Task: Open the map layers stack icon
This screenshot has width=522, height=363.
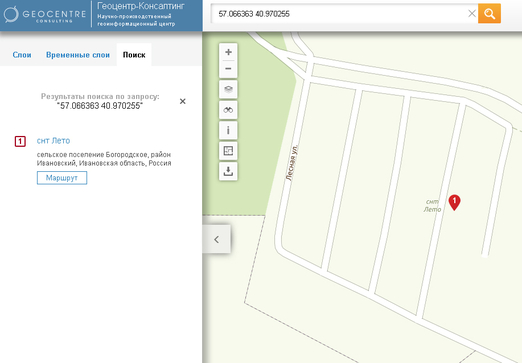Action: [228, 89]
